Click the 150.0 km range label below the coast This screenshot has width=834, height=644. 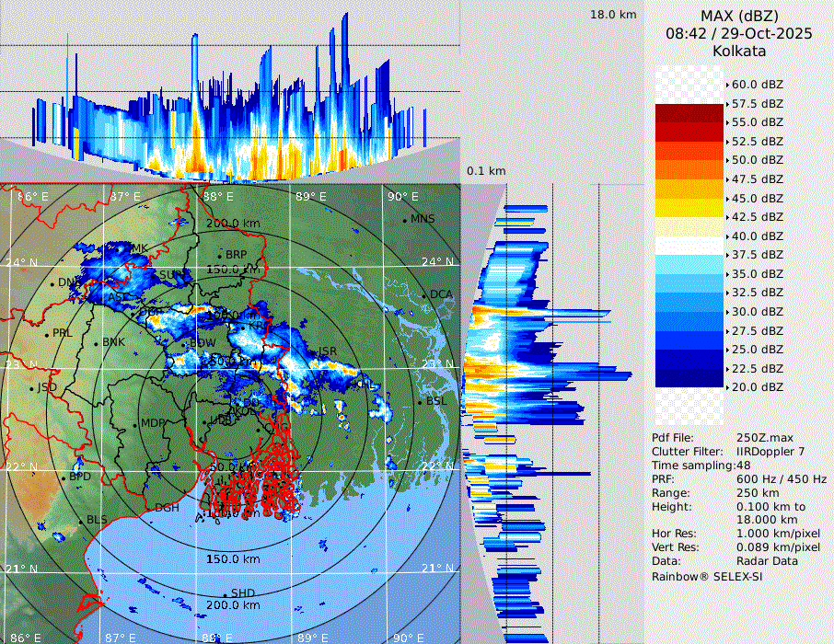pos(233,559)
